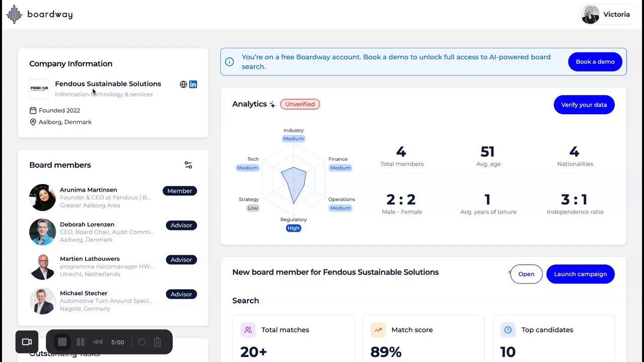Click the Operations Medium rating tag

(341, 208)
